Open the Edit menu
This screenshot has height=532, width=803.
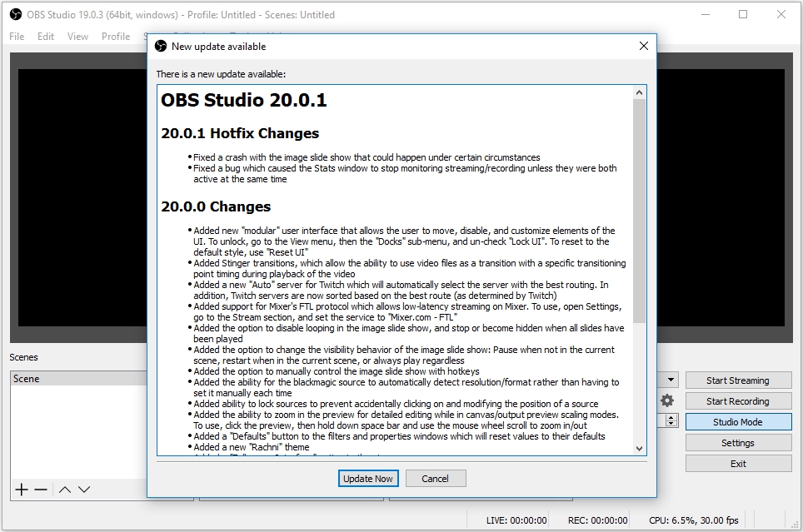click(x=46, y=37)
